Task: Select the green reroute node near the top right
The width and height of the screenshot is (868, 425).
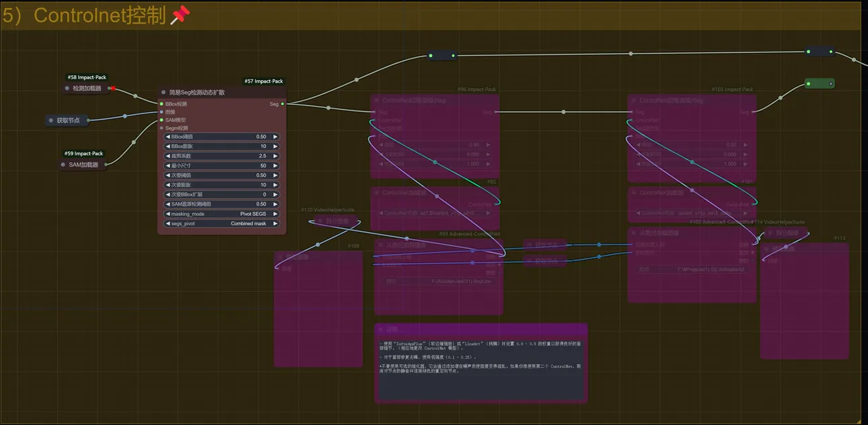Action: [820, 84]
